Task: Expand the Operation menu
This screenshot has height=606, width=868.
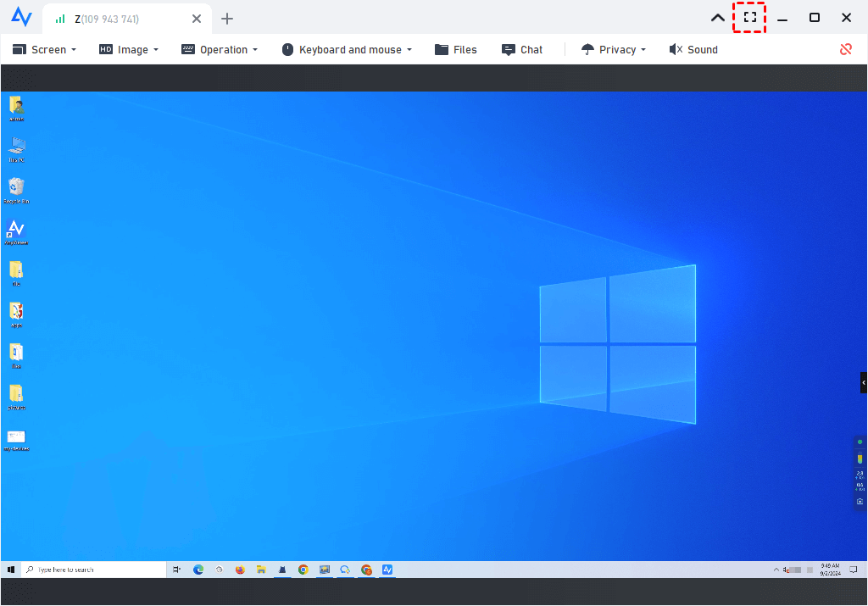Action: pos(220,49)
